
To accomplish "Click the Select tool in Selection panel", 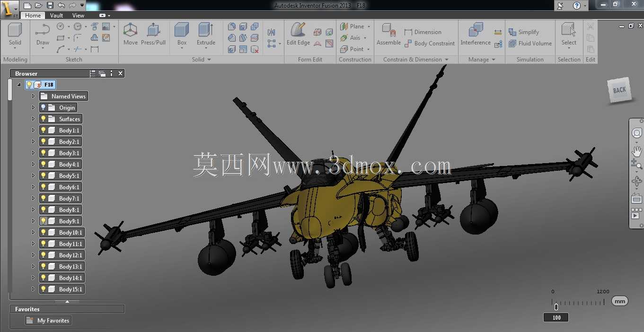I will (x=569, y=35).
